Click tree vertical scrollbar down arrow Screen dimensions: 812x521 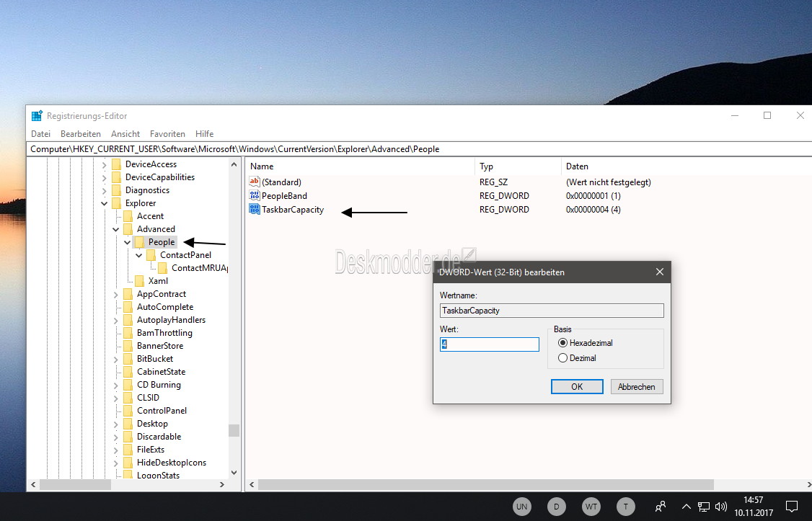click(234, 473)
